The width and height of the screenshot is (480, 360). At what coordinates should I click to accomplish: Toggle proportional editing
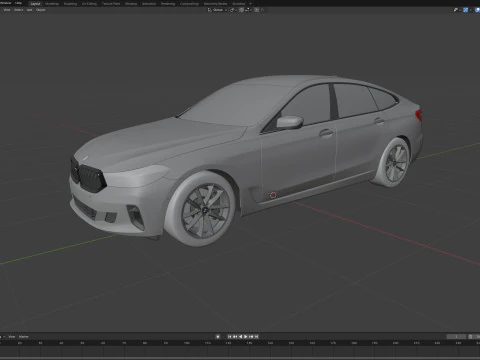[257, 10]
